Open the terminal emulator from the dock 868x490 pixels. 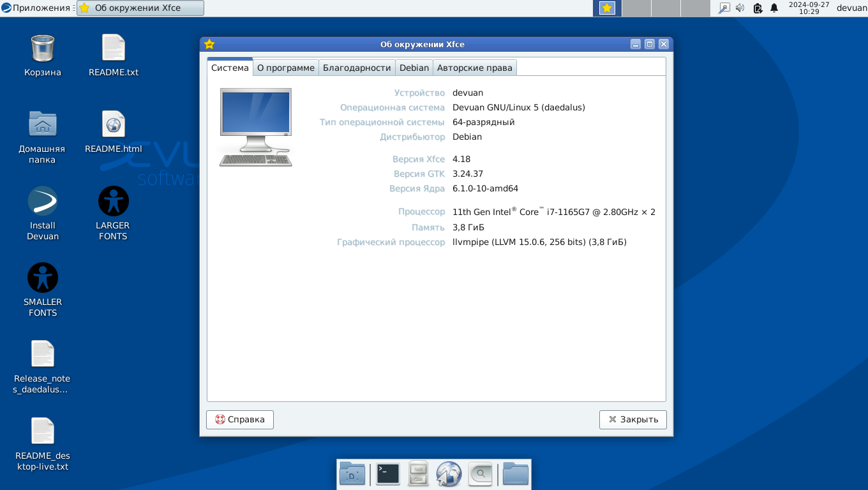[387, 474]
